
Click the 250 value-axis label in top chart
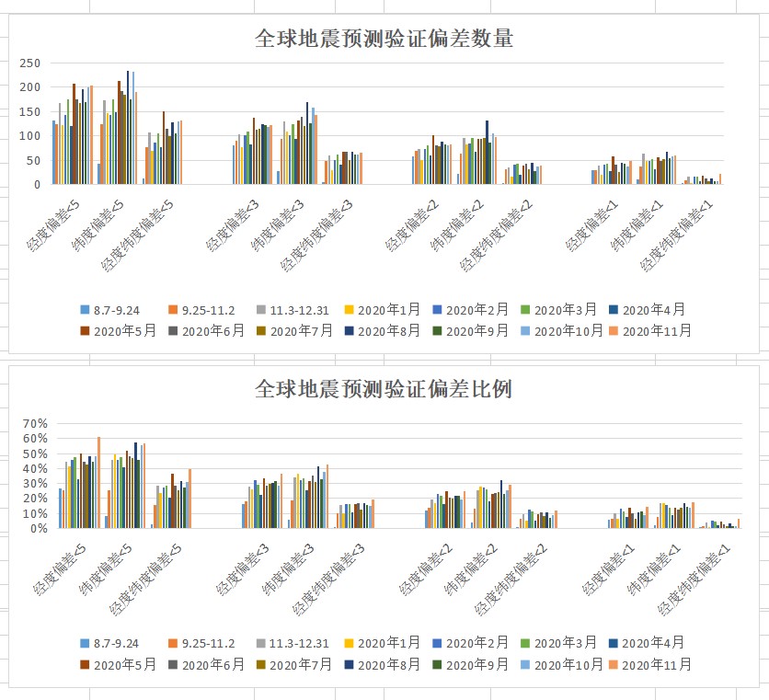[x=30, y=63]
